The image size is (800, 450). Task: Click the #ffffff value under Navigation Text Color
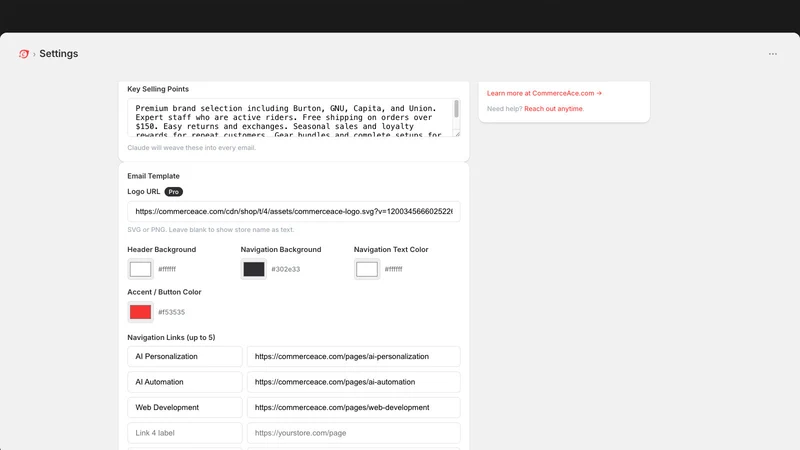(x=393, y=269)
